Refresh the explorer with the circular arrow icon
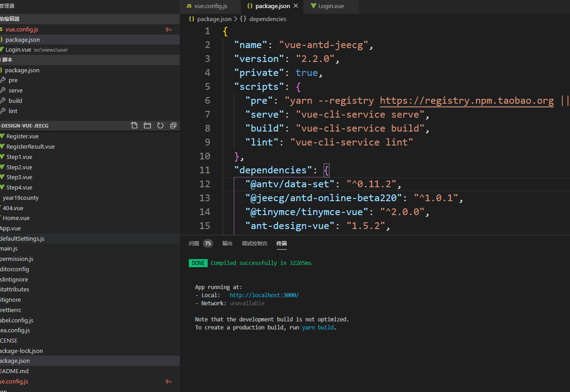This screenshot has width=570, height=392. tap(160, 126)
